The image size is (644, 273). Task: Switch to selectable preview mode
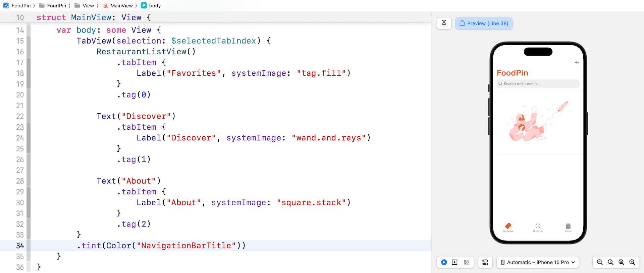(454, 262)
